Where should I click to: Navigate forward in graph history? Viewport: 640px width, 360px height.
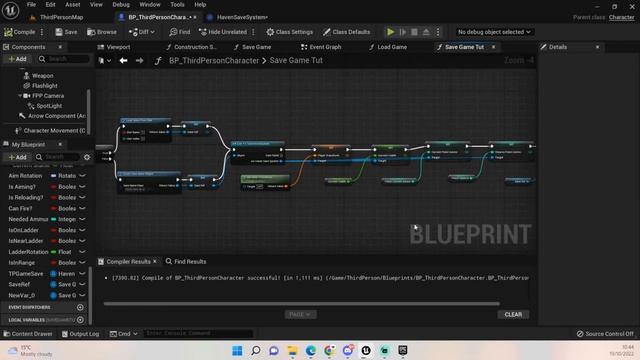pyautogui.click(x=140, y=60)
